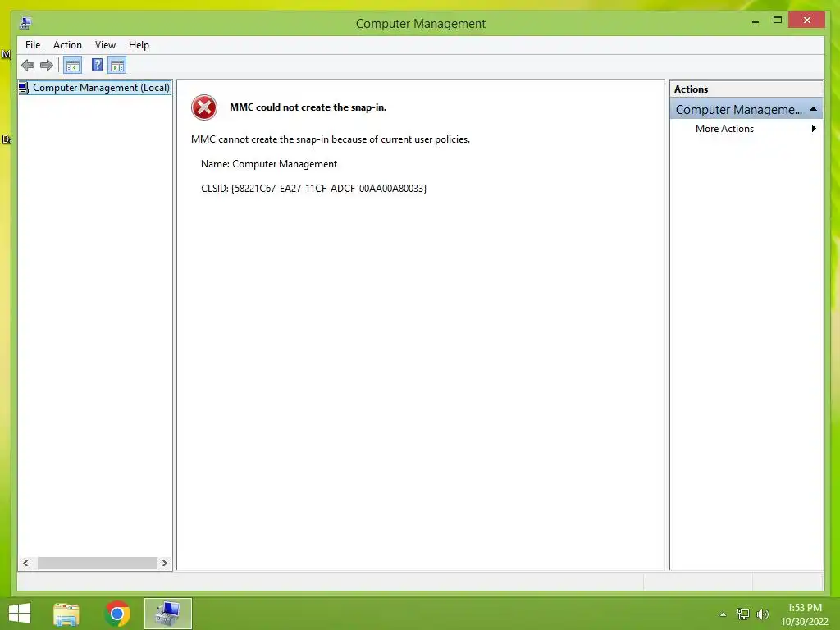Show hidden system tray icons
Viewport: 840px width, 630px height.
[723, 614]
